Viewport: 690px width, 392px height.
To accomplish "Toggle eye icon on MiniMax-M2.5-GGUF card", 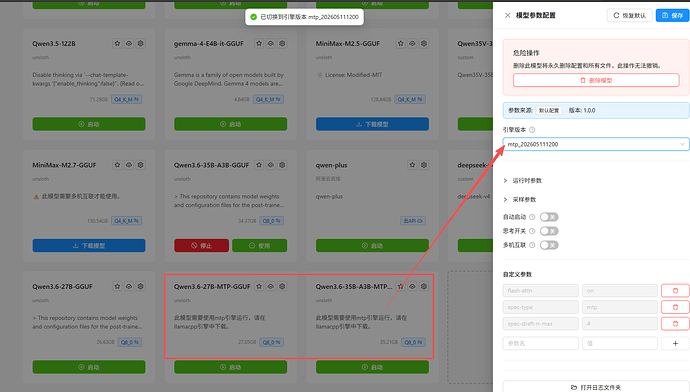I will [412, 44].
